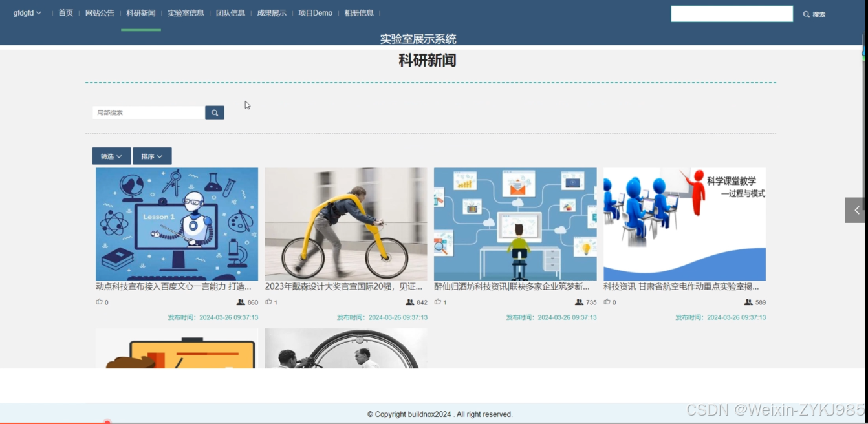Image resolution: width=868 pixels, height=424 pixels.
Task: Open the desk worker network illustration thumbnail
Action: point(515,224)
